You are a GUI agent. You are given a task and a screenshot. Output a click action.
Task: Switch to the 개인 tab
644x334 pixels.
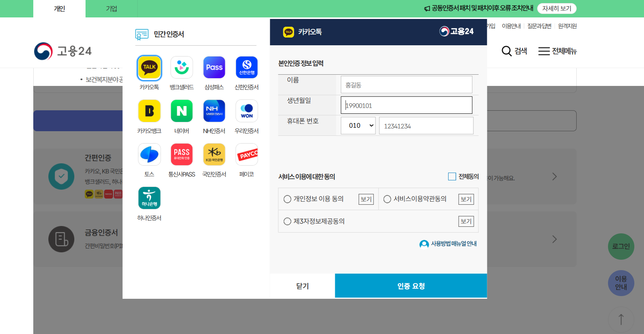pos(59,9)
